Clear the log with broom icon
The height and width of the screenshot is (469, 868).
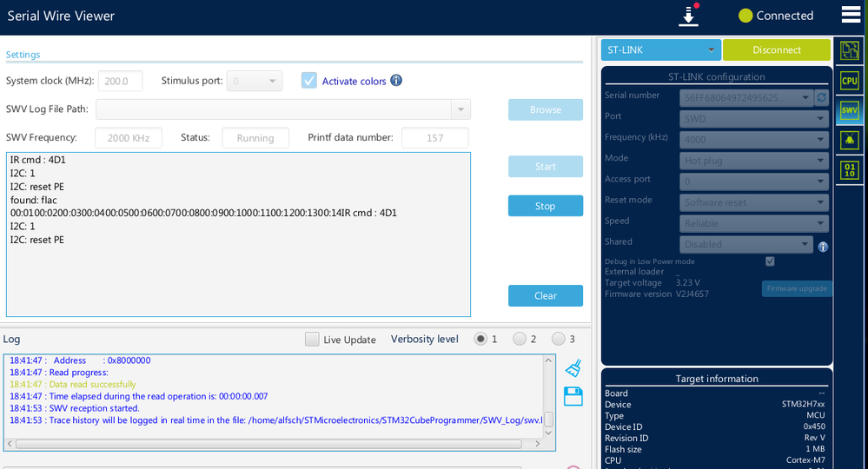point(573,367)
